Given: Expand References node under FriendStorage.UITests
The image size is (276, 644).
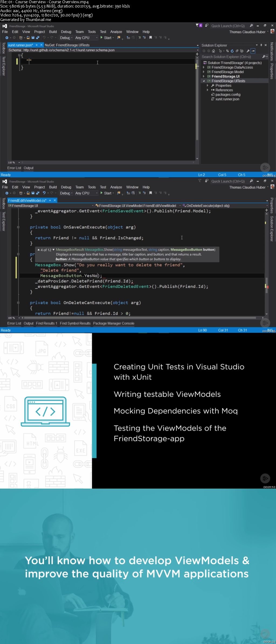Looking at the screenshot, I should [x=208, y=90].
